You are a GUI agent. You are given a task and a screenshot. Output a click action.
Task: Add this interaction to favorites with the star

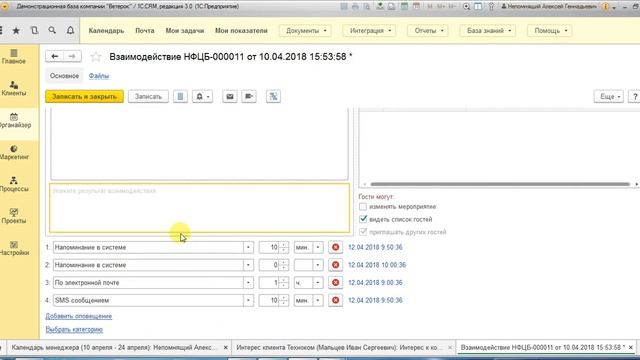[96, 57]
